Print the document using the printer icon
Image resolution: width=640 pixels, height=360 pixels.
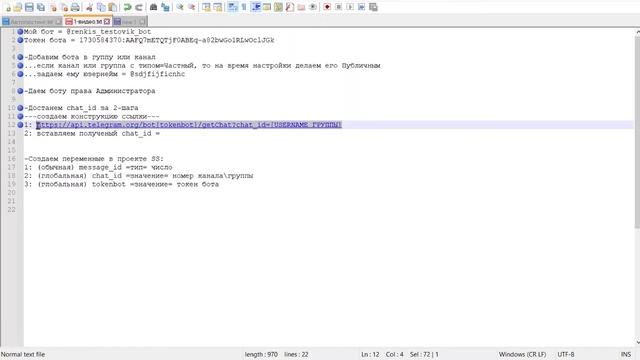tap(76, 7)
